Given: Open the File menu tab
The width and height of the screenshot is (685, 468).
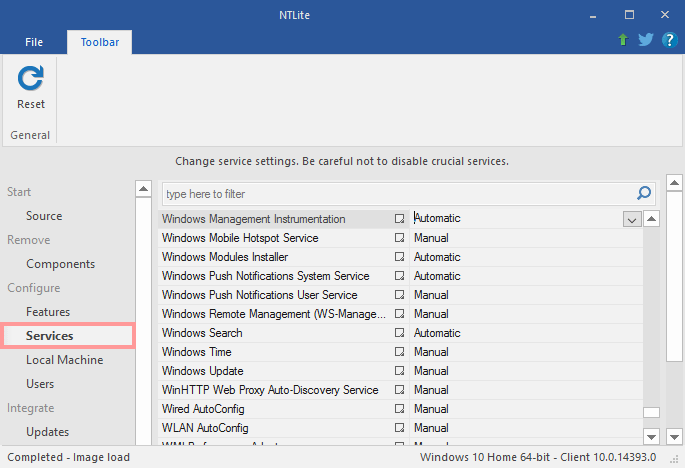Looking at the screenshot, I should 34,42.
